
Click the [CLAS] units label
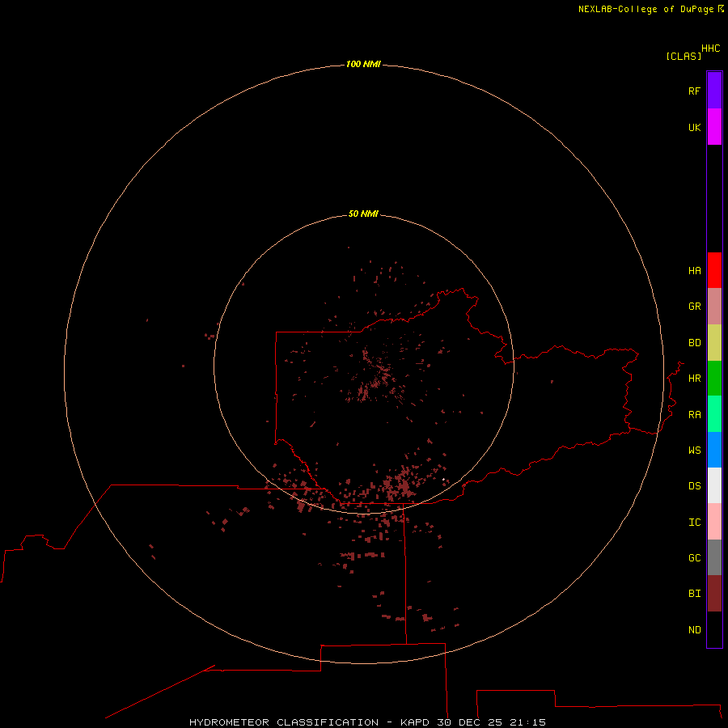(x=684, y=56)
